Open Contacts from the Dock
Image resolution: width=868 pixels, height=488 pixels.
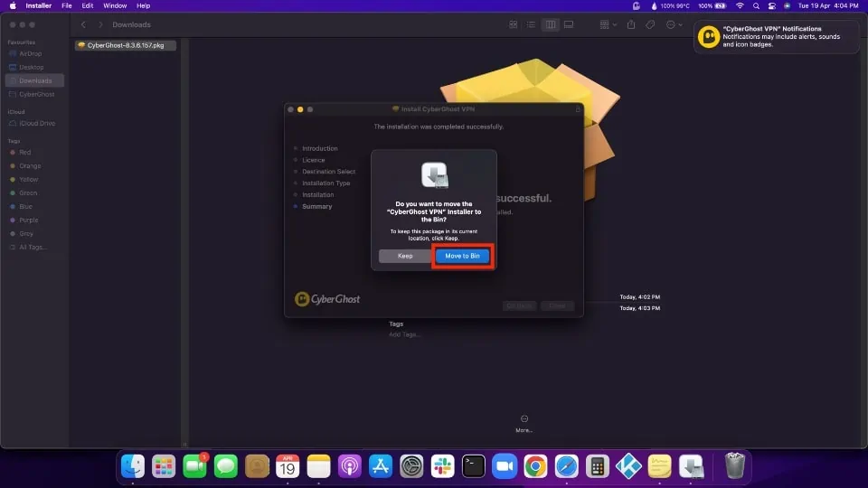tap(257, 466)
